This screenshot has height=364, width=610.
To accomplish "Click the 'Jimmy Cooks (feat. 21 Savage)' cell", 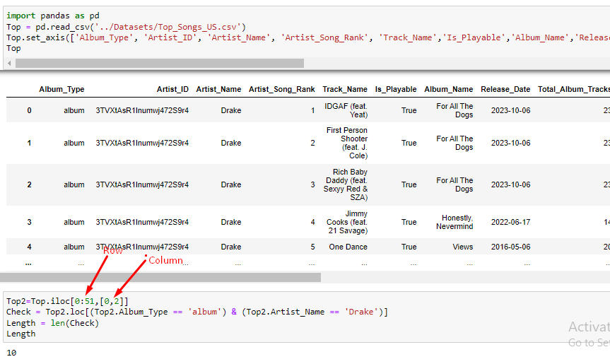I will 347,222.
